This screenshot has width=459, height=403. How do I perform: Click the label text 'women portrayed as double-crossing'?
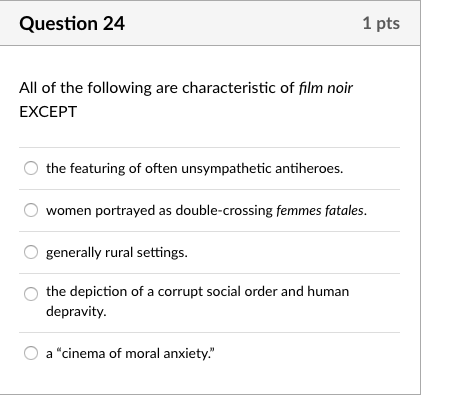pos(159,211)
